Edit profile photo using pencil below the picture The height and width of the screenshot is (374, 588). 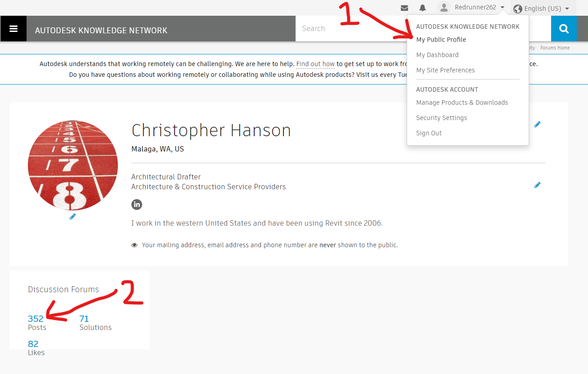73,217
